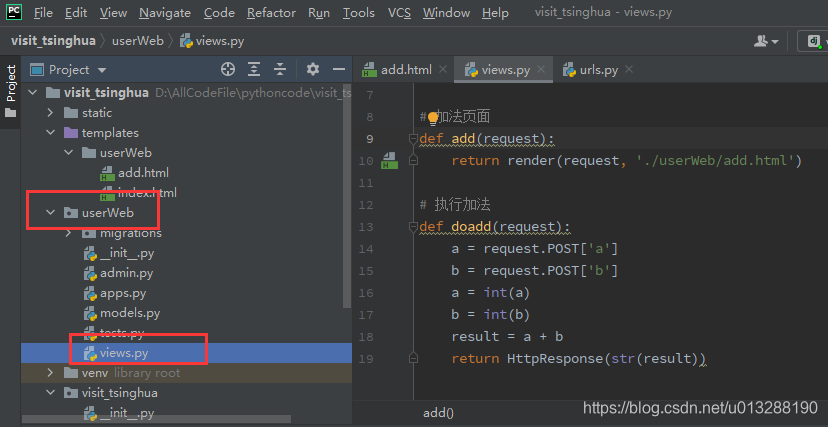This screenshot has width=828, height=427.
Task: Open the Tools menu
Action: click(x=359, y=13)
